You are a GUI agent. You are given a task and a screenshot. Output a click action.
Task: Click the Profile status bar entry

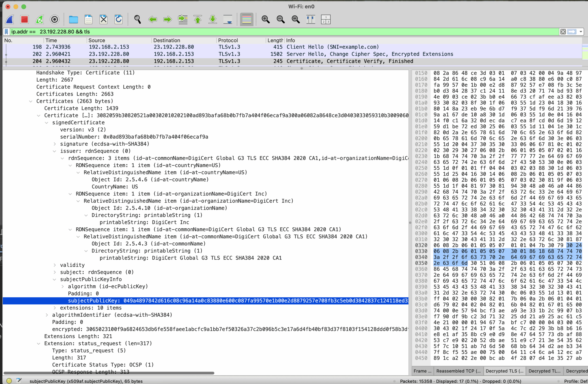[576, 381]
